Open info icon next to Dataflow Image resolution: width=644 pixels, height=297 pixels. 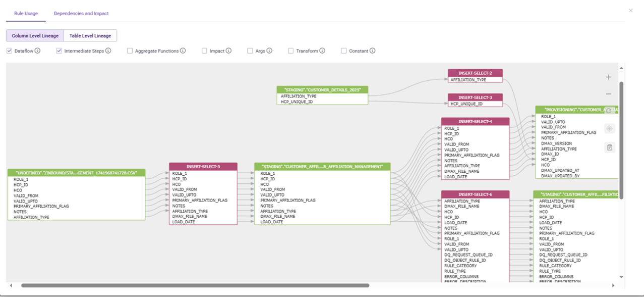pos(37,51)
